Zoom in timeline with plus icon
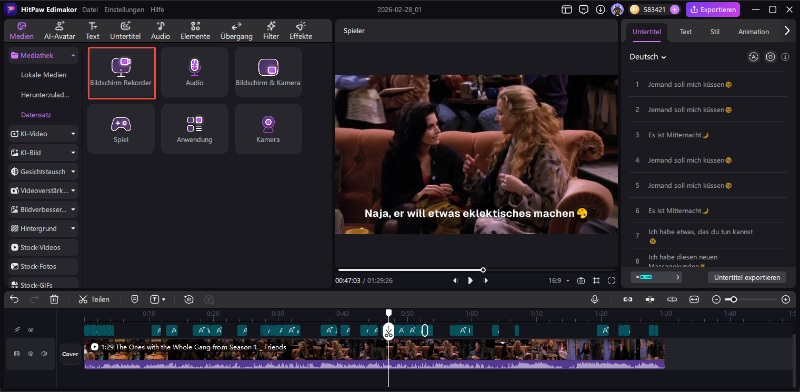 [786, 300]
